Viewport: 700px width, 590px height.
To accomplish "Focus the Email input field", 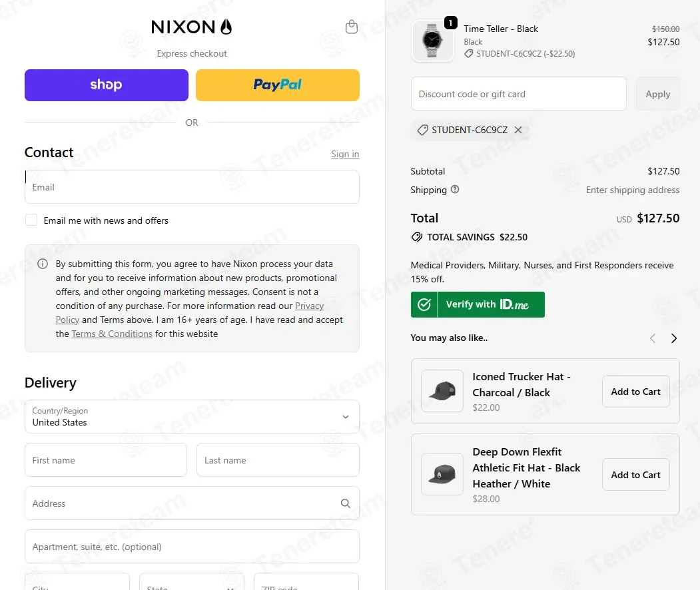I will point(192,187).
